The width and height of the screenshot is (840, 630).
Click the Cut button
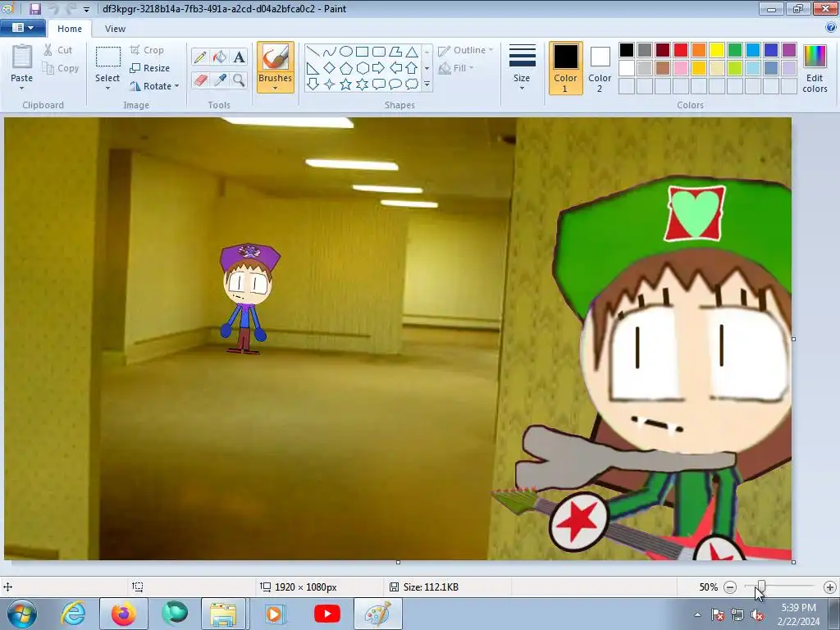pyautogui.click(x=58, y=50)
